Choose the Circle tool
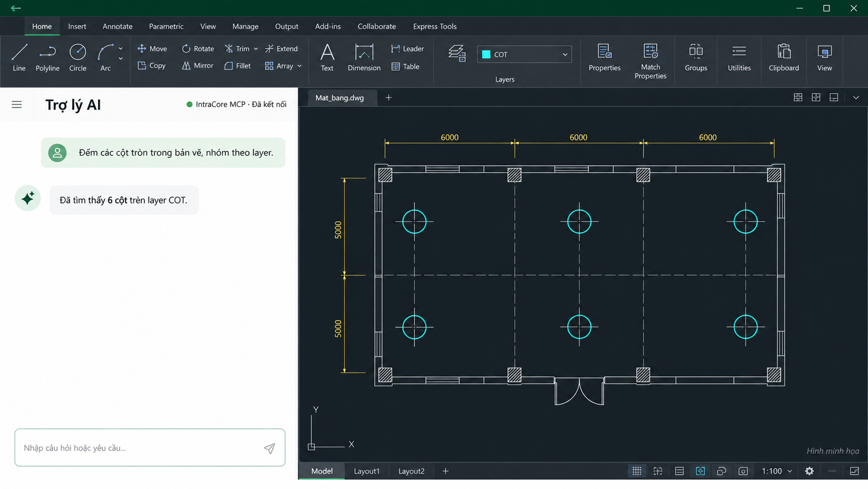The width and height of the screenshot is (868, 489). [78, 58]
